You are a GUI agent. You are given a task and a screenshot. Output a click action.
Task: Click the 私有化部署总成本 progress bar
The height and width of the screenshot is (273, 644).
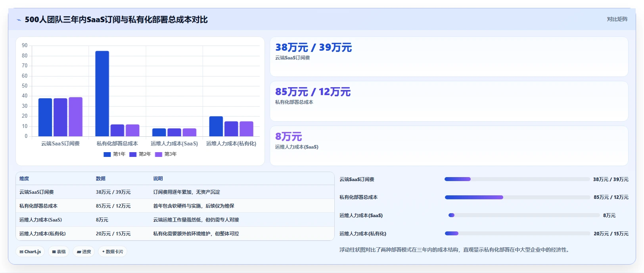pos(517,197)
